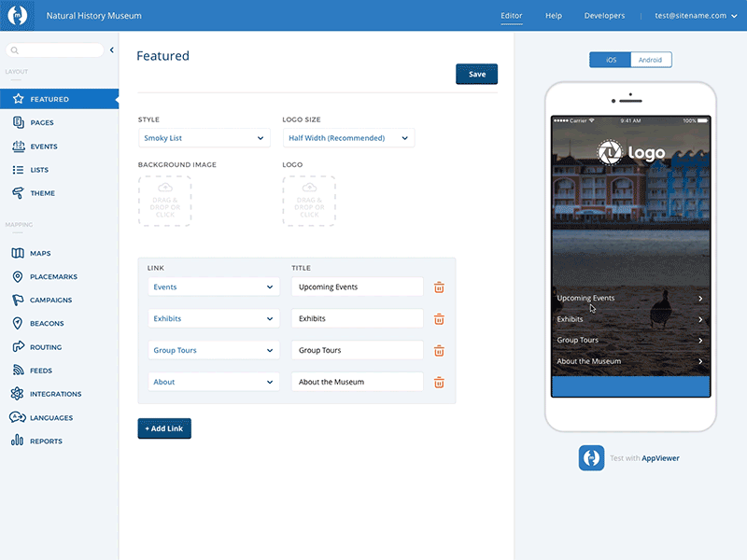
Task: Click the Reports bar chart icon
Action: [x=17, y=441]
